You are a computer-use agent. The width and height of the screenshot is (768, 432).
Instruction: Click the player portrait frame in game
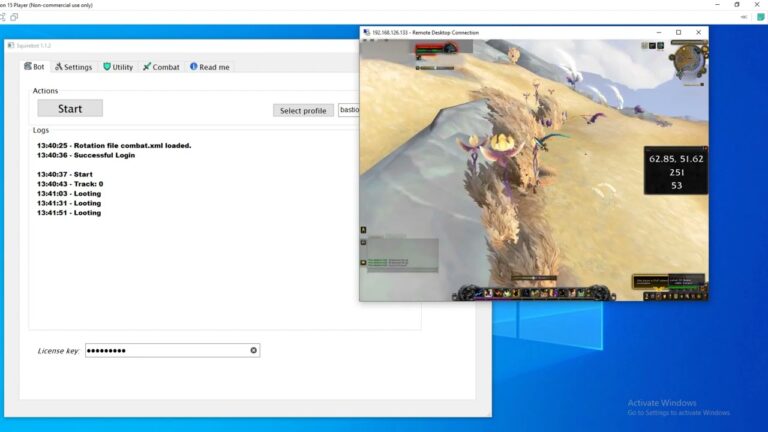[436, 49]
